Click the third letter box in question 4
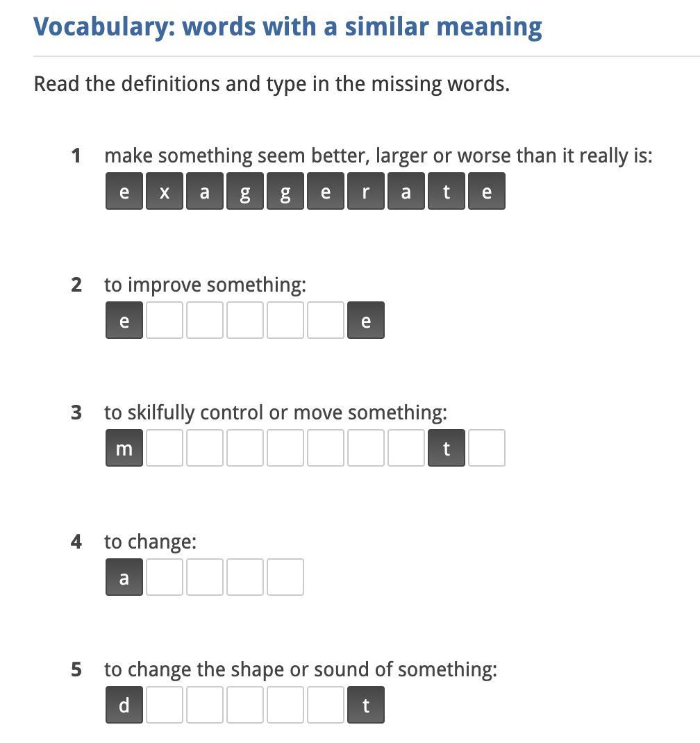The width and height of the screenshot is (700, 743). point(205,576)
